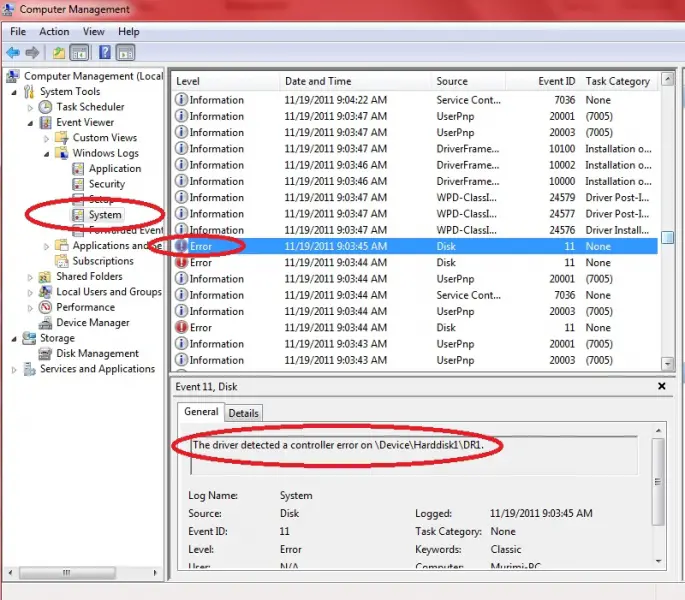The image size is (685, 600).
Task: Select the WPD-ClassI 24579 event row
Action: coord(415,198)
